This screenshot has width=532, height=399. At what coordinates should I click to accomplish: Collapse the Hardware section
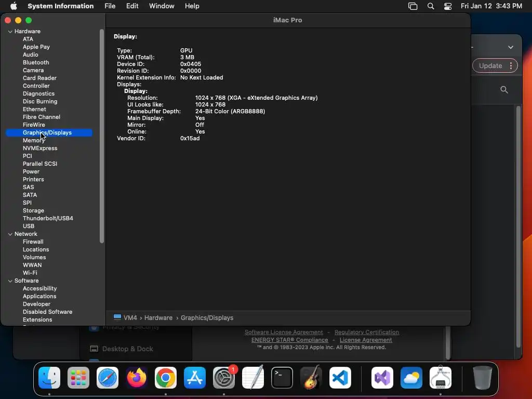[10, 31]
